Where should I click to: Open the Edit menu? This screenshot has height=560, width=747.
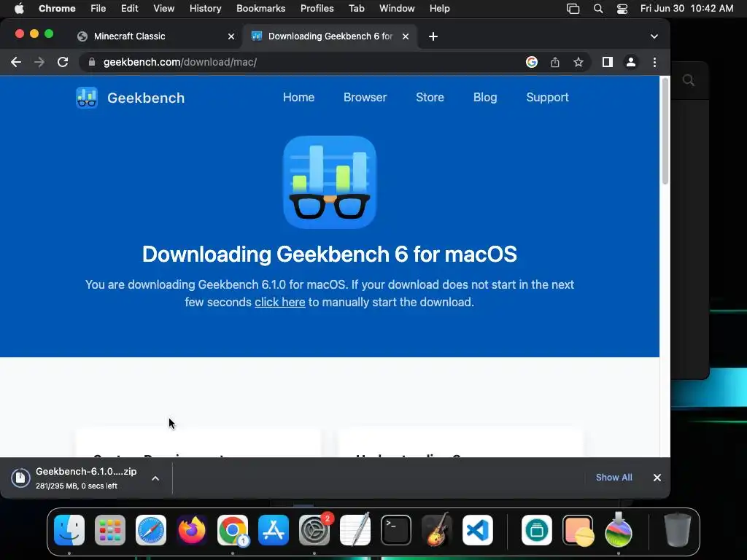coord(129,9)
